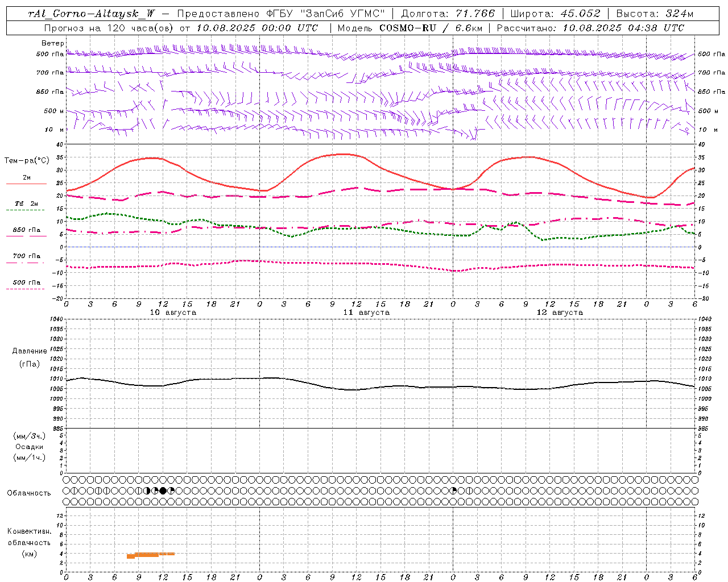
Task: Click the 500 гПа temperature legend entry
Action: pos(26,284)
